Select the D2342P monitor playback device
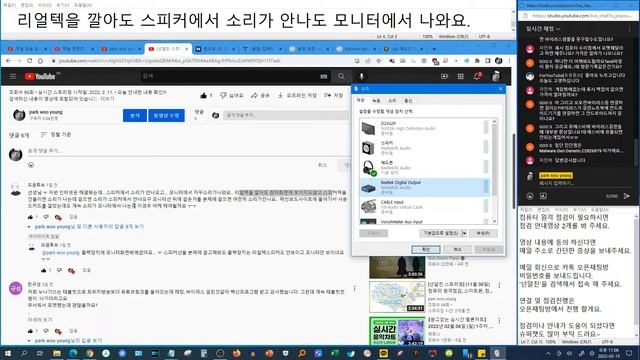Viewport: 640px width, 360px height. 424,128
